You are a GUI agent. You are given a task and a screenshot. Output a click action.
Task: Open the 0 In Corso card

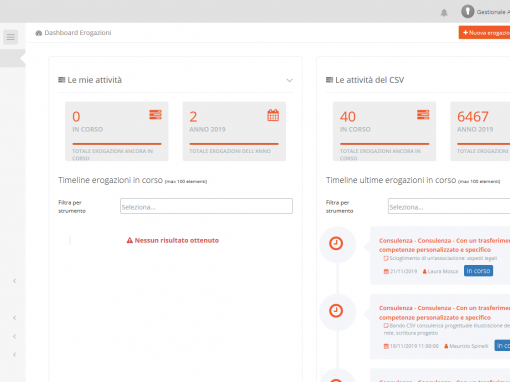117,131
